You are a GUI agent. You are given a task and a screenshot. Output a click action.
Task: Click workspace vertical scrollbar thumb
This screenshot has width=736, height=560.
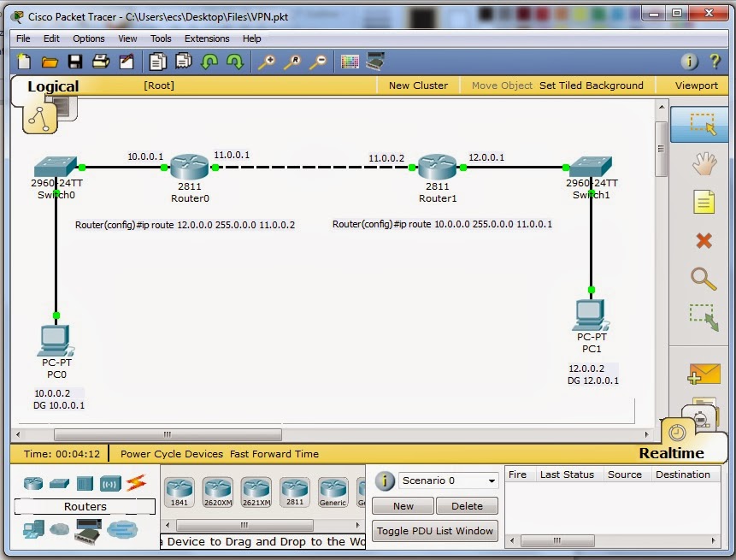coord(661,149)
